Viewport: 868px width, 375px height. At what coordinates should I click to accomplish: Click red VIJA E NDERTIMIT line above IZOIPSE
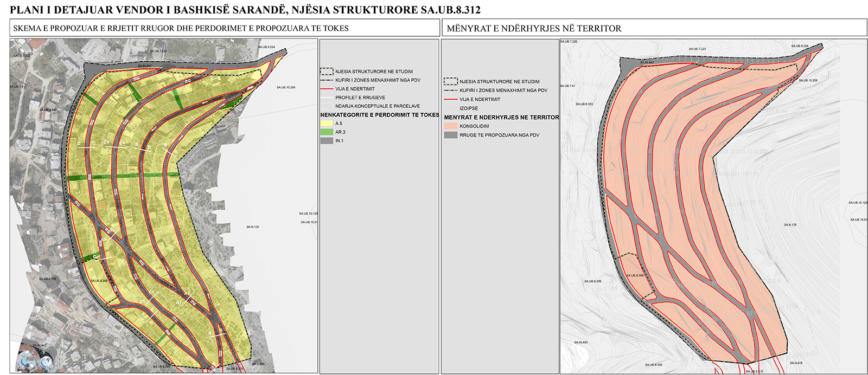pos(451,99)
